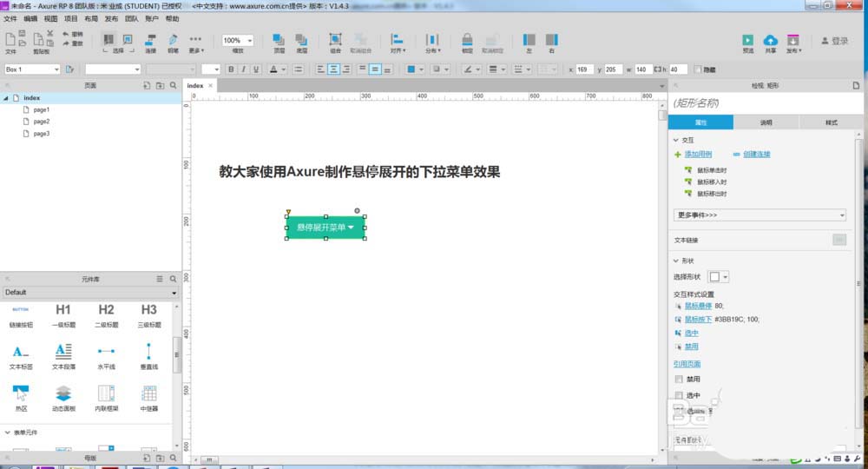Open the More (更多) tools menu

click(196, 43)
